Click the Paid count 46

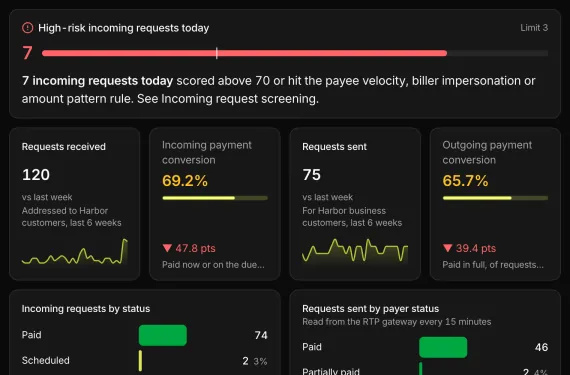541,347
